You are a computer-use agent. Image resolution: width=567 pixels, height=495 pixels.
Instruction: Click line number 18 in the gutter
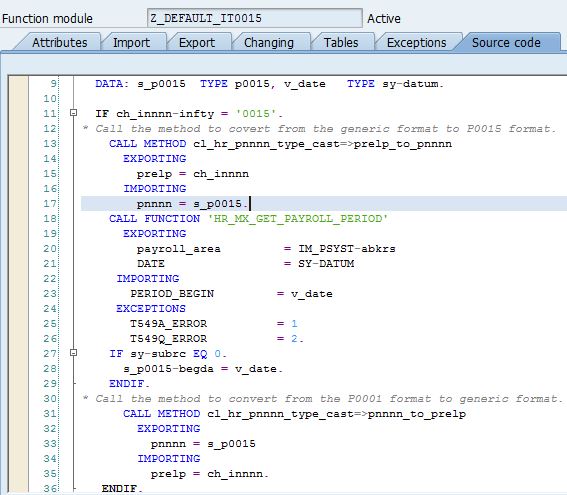click(x=50, y=218)
